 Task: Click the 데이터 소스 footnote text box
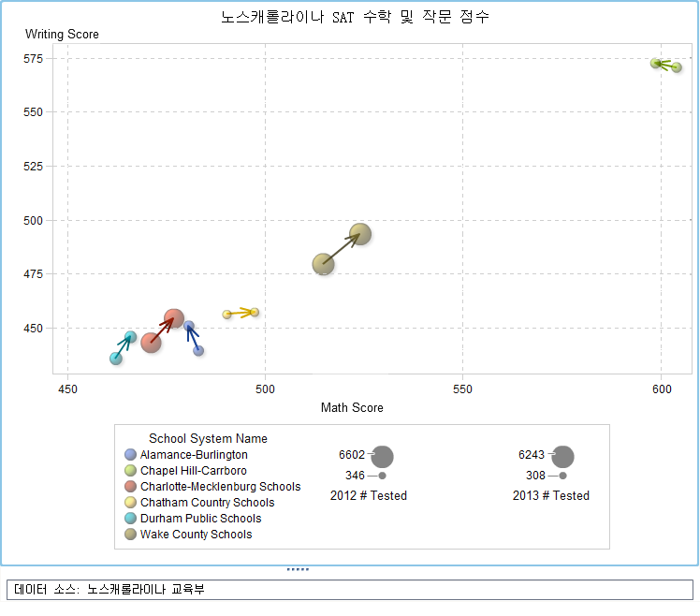(x=349, y=590)
